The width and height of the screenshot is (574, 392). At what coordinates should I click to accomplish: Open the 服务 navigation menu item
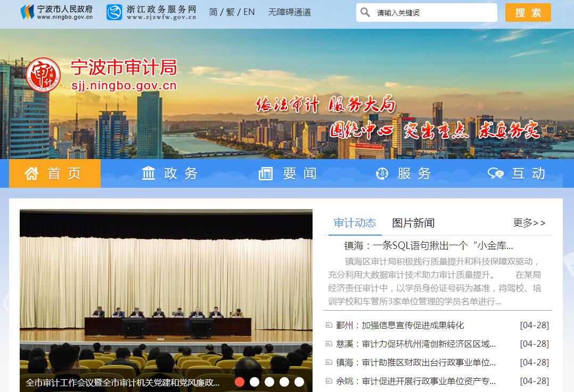[404, 173]
